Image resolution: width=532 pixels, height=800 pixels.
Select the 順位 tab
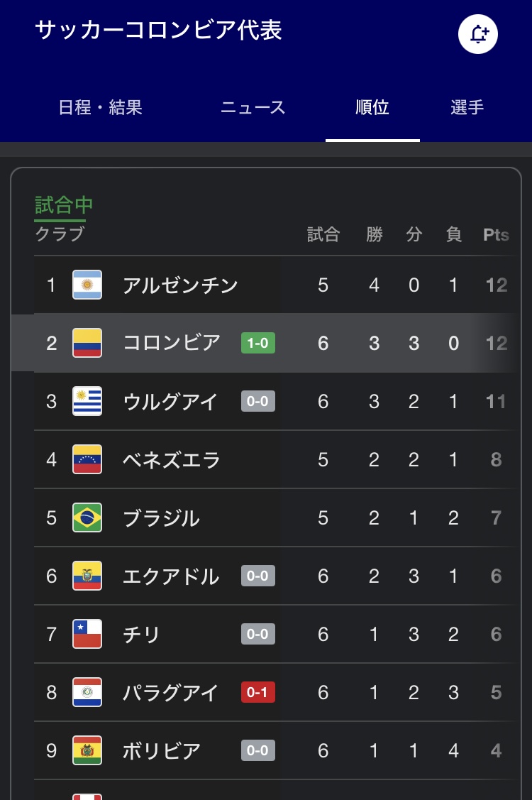372,107
